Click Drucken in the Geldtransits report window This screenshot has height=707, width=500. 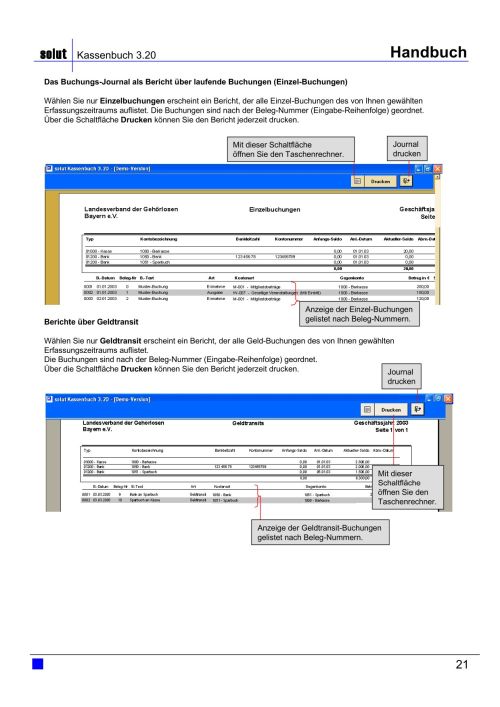point(391,409)
